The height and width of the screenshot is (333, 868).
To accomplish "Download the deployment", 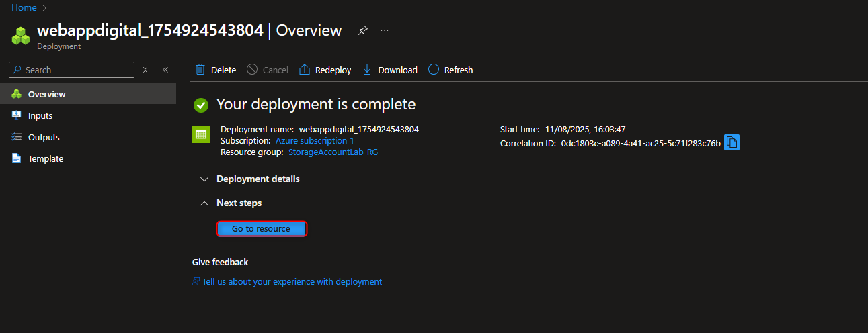I will (x=389, y=70).
